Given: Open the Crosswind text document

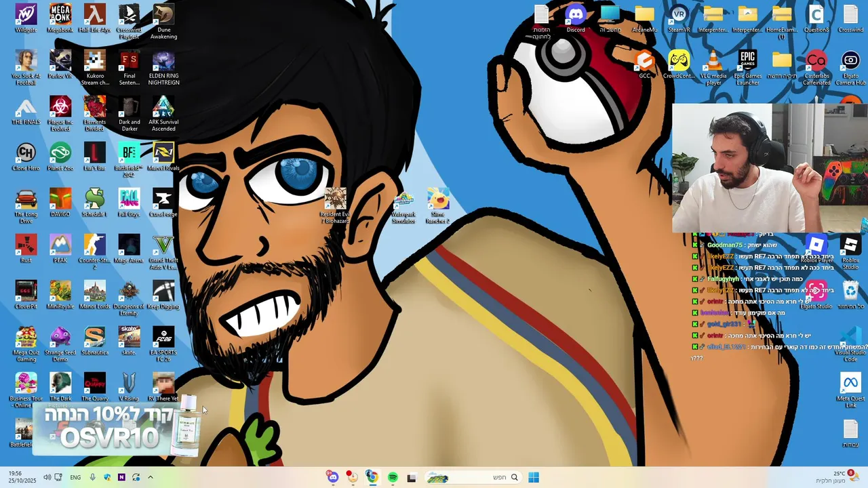Looking at the screenshot, I should (x=850, y=18).
